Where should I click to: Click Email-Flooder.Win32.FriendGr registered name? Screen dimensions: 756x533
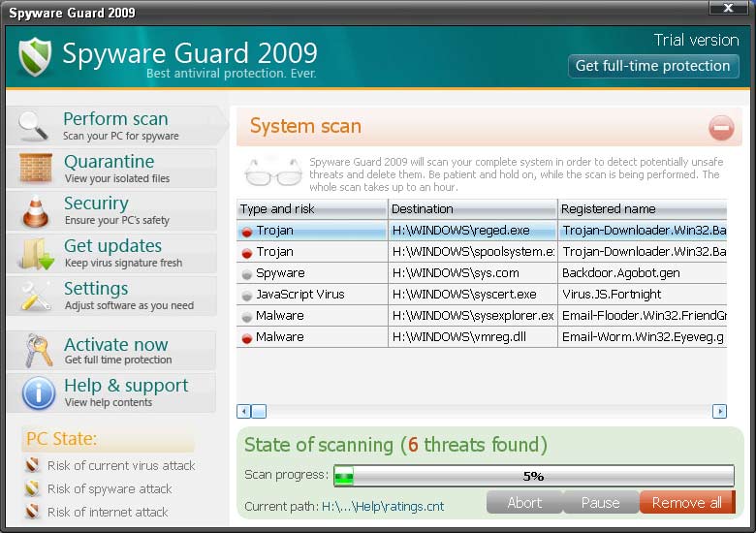tap(645, 316)
